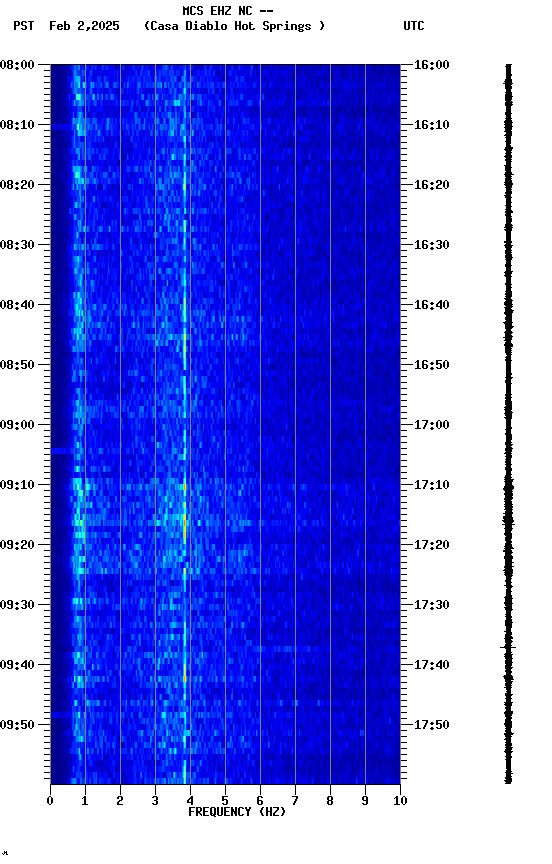Click the 09:20 PST time label
Screen dimensions: 552x864
pos(17,545)
